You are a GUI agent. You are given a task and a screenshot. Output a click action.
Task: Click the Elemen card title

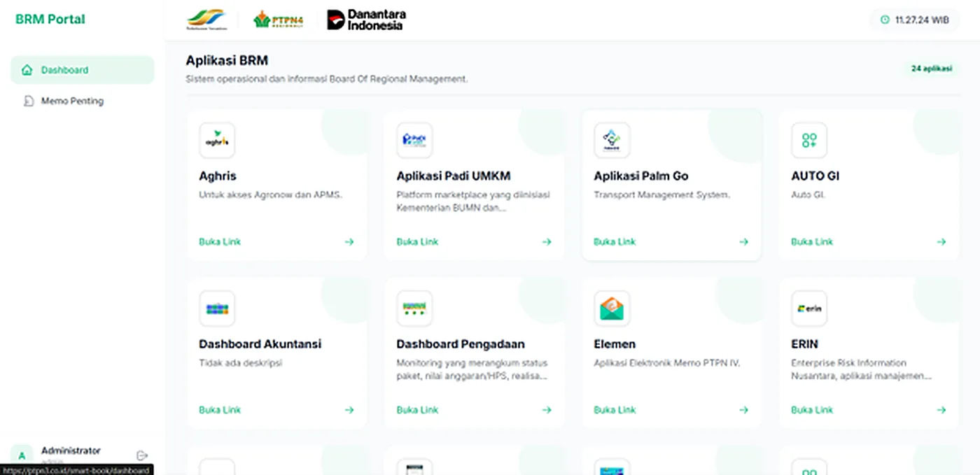click(615, 344)
